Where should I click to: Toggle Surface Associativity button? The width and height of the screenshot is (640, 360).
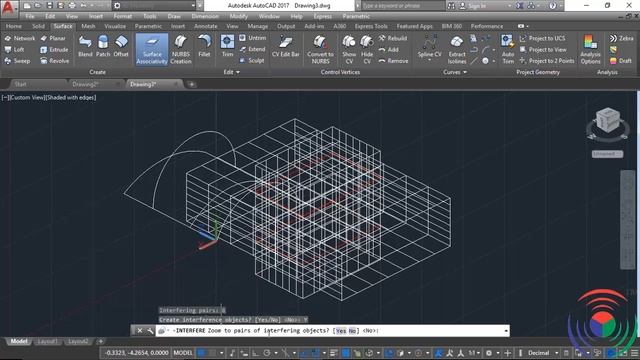coord(152,49)
